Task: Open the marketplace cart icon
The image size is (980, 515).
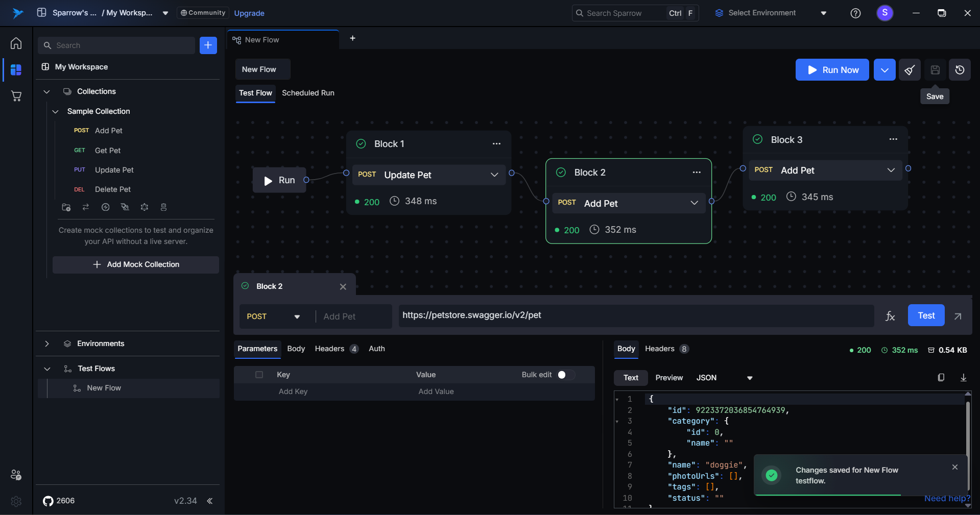Action: pyautogui.click(x=16, y=96)
